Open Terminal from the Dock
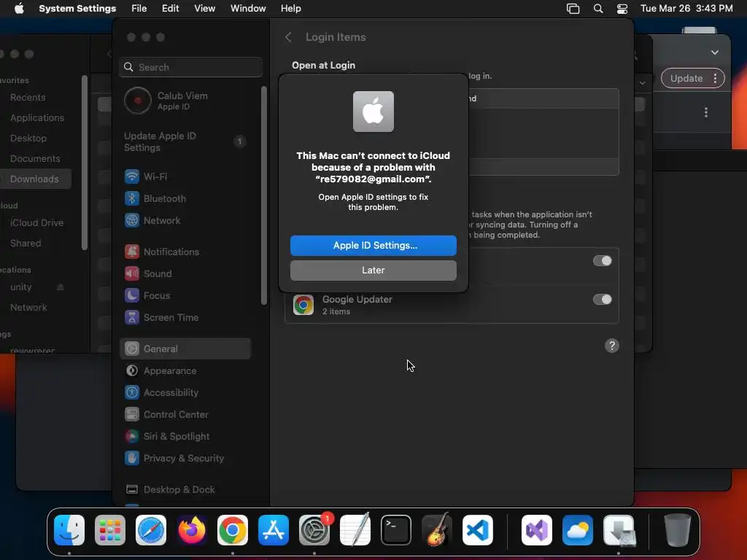Screen dimensions: 747x560 396,530
